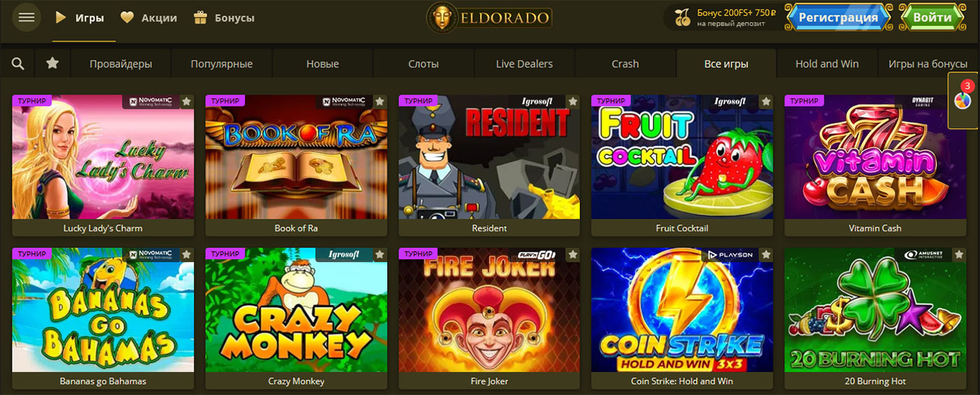Image resolution: width=980 pixels, height=395 pixels.
Task: Switch to the Live Dealers tab
Action: tap(524, 63)
